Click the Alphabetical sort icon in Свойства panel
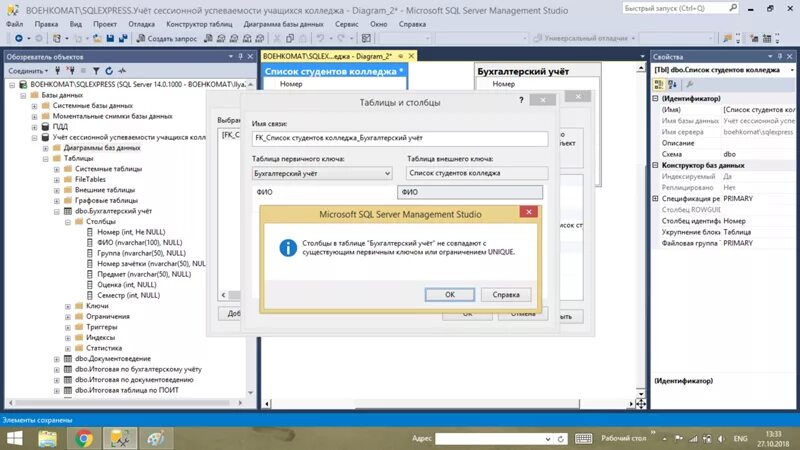This screenshot has height=450, width=800. tap(672, 84)
